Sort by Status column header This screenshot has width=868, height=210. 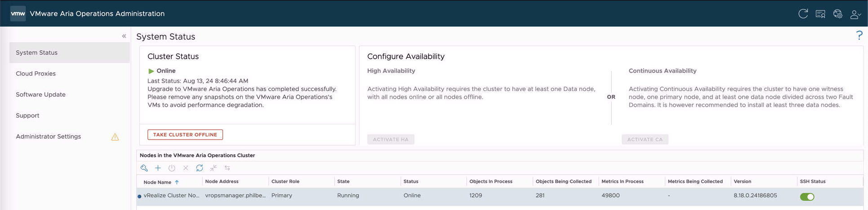tap(411, 181)
